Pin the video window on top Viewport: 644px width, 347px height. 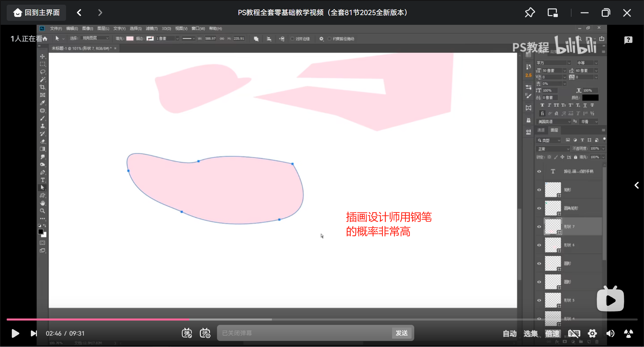(x=530, y=13)
